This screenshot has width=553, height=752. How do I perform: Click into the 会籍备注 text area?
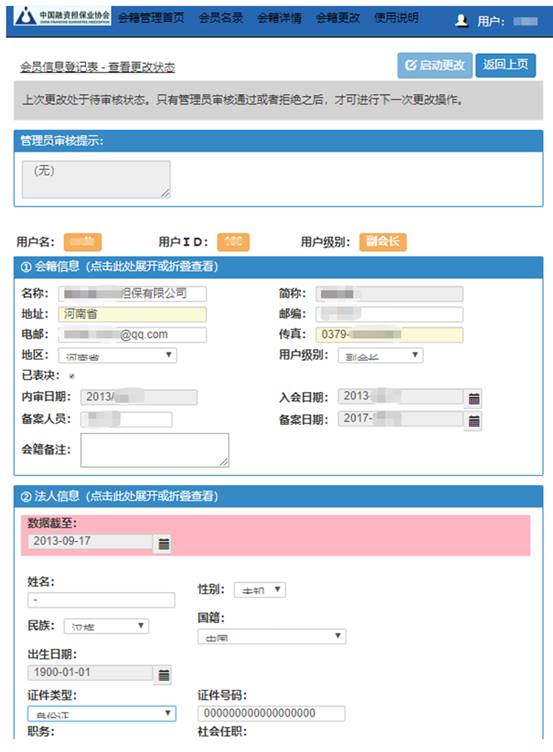(154, 450)
